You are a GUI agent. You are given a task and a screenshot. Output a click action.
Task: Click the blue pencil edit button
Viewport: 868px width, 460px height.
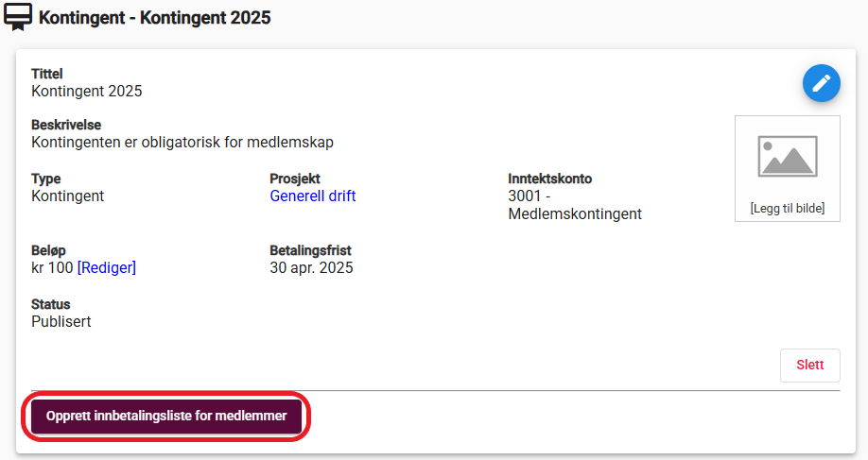point(822,83)
